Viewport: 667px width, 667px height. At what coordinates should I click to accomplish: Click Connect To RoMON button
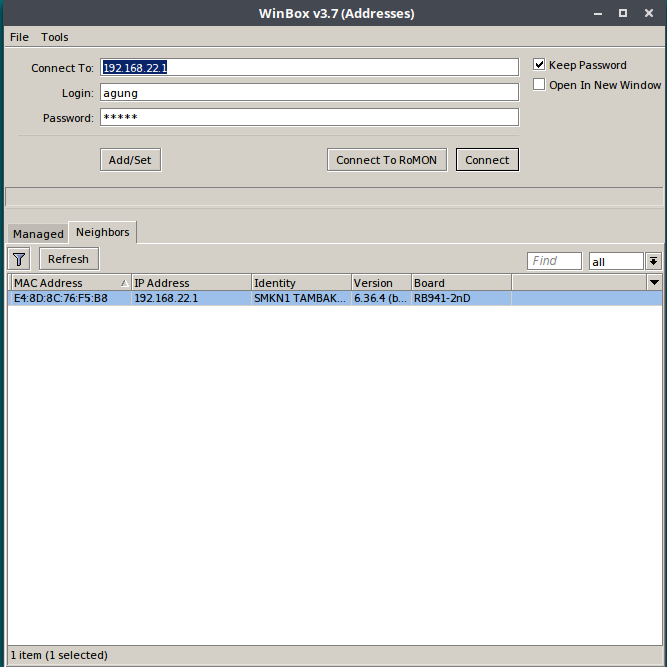(x=387, y=160)
